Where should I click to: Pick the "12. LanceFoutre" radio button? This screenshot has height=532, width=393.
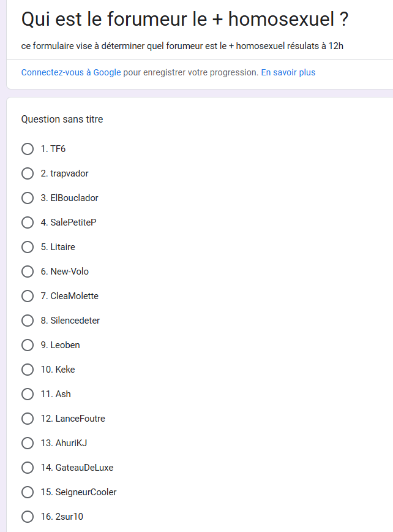click(28, 419)
